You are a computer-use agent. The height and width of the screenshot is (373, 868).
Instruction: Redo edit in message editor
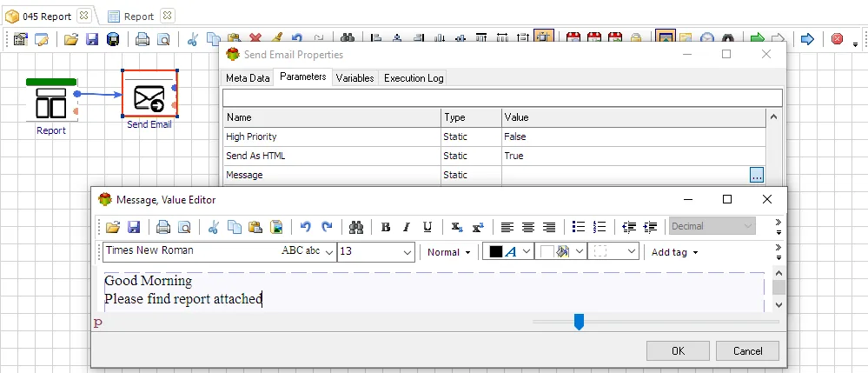click(327, 227)
